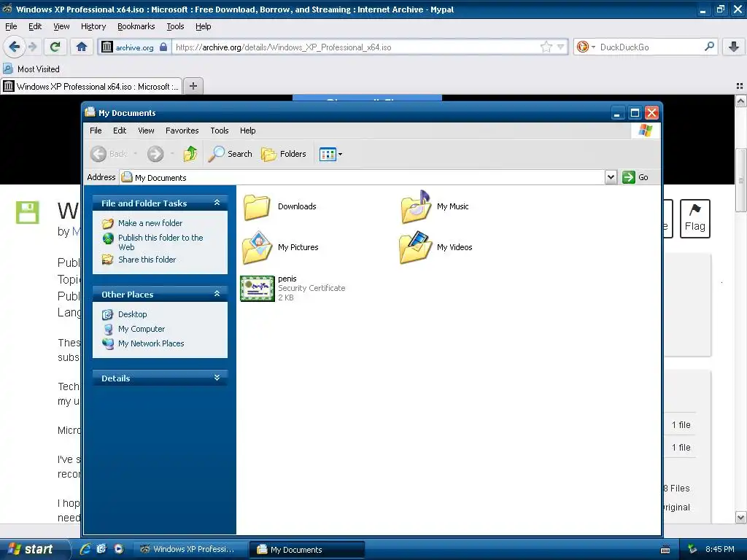Select the My Videos folder icon
The width and height of the screenshot is (747, 560).
pyautogui.click(x=415, y=248)
